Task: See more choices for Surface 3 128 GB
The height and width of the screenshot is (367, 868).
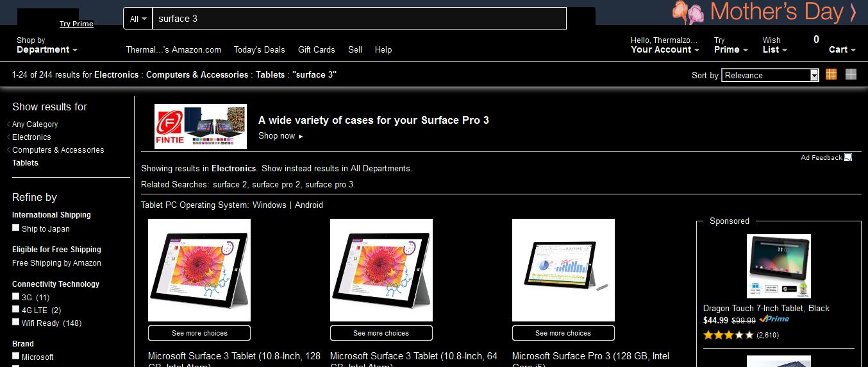Action: point(199,333)
